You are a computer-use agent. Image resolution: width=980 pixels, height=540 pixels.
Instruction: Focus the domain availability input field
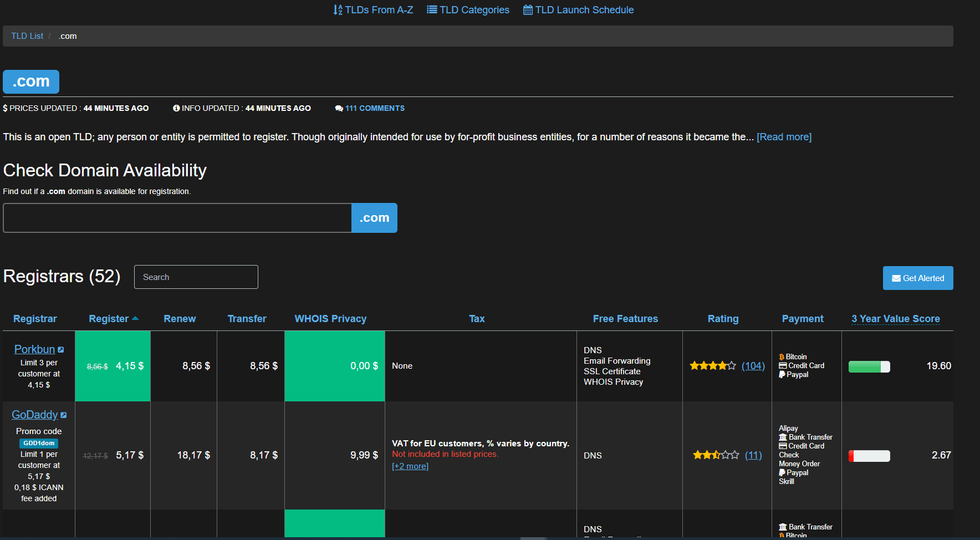(x=177, y=218)
